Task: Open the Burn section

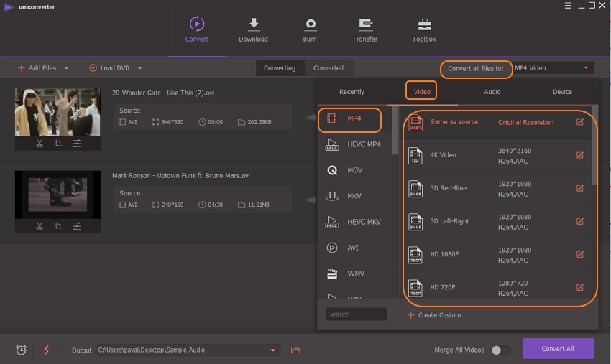Action: point(310,29)
